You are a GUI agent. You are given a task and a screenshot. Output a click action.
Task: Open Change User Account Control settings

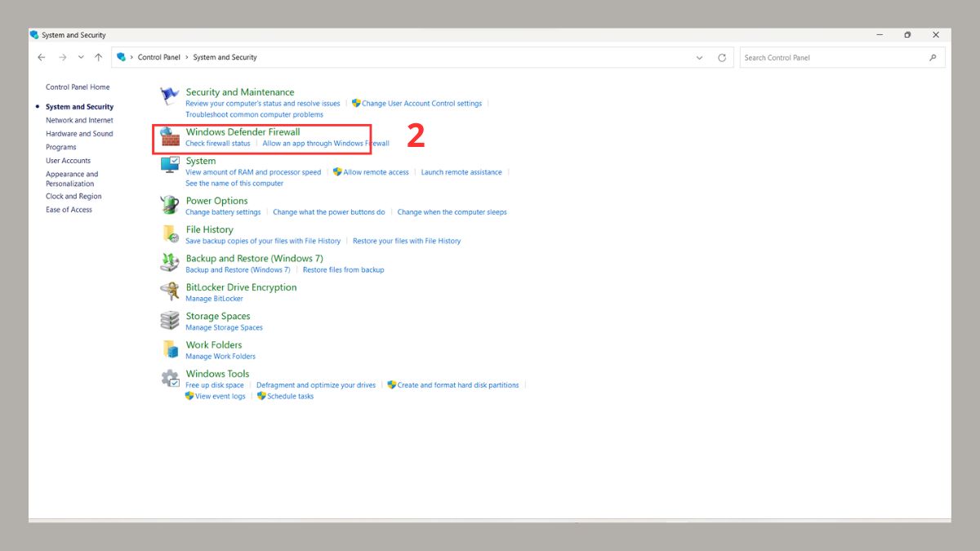click(x=421, y=104)
